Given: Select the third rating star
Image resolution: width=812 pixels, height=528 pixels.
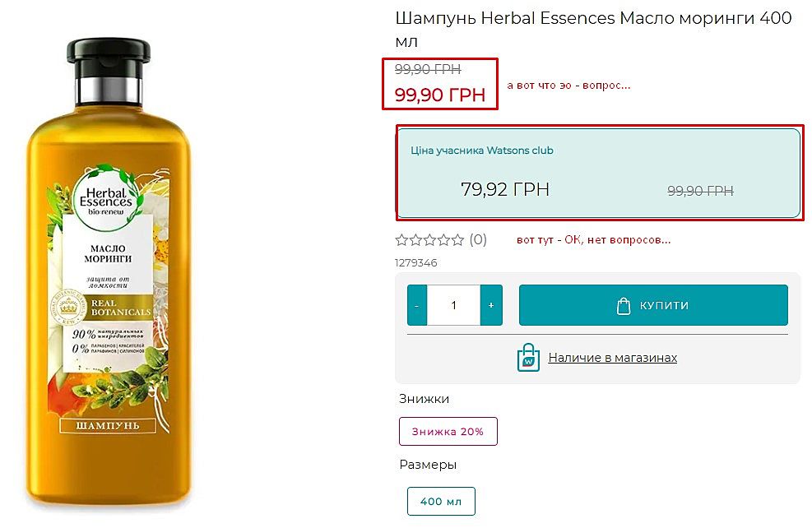Looking at the screenshot, I should point(429,240).
